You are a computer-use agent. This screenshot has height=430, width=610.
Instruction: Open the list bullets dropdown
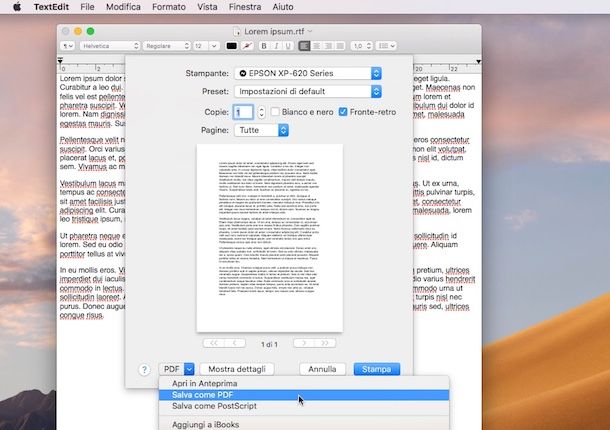point(386,46)
